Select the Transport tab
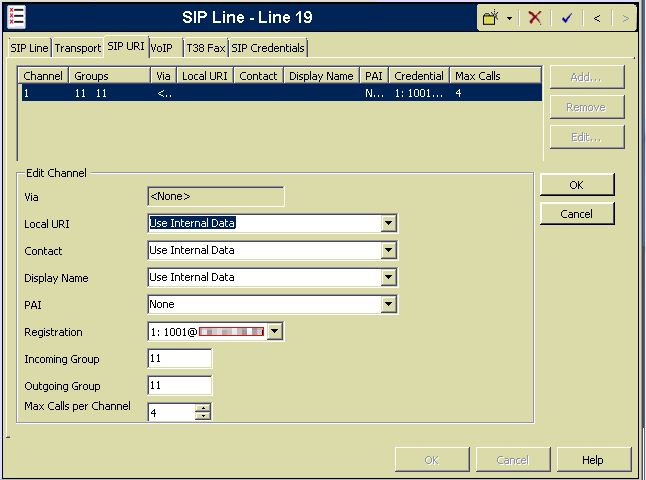Screen dimensions: 646x480 pyautogui.click(x=77, y=48)
